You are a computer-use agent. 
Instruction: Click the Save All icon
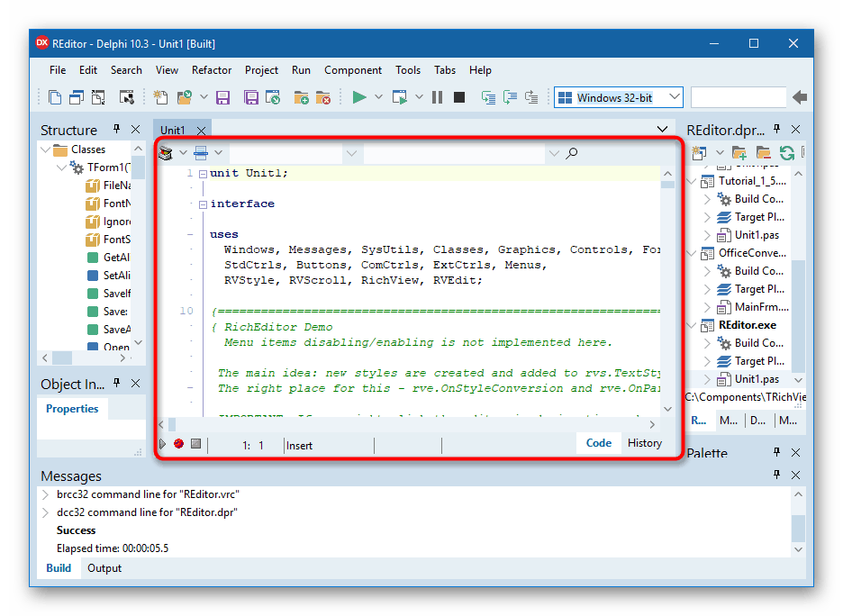tap(251, 97)
